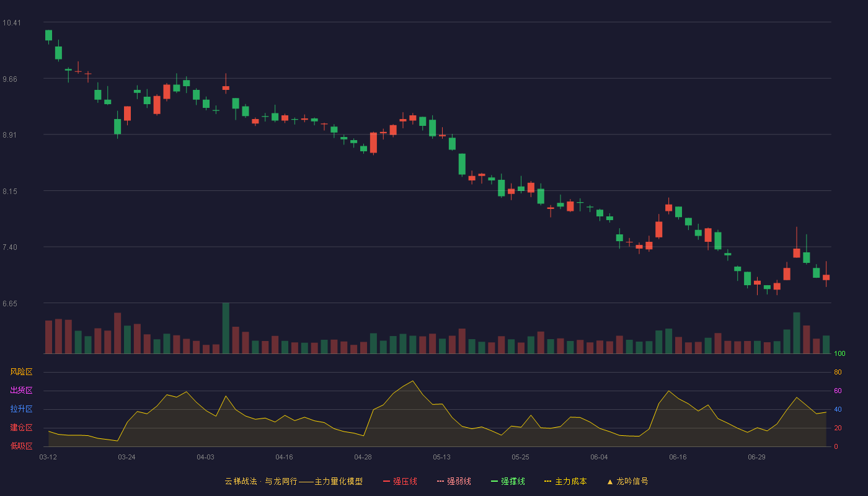Viewport: 868px width, 496px height.
Task: Select the 建仓区 zone label
Action: point(21,428)
